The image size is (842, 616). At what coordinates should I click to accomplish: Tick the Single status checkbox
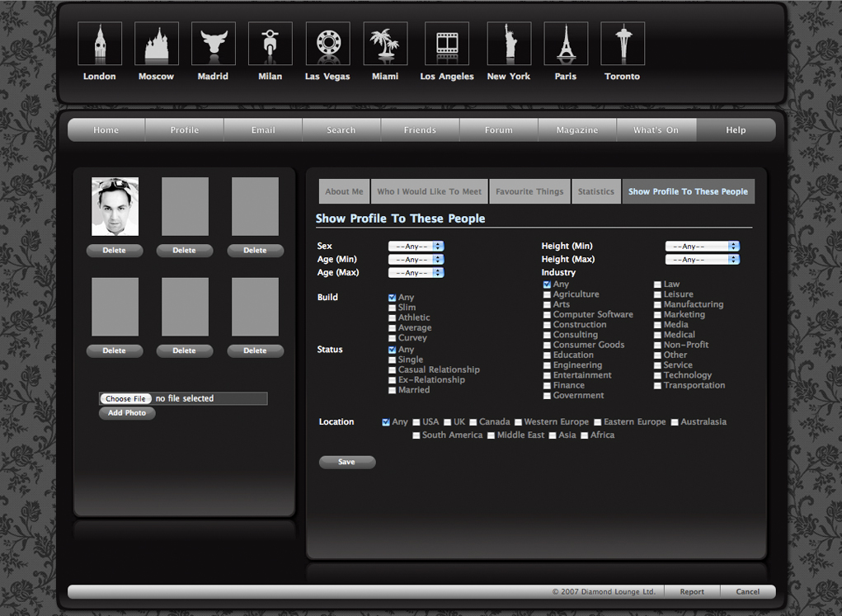(x=393, y=360)
